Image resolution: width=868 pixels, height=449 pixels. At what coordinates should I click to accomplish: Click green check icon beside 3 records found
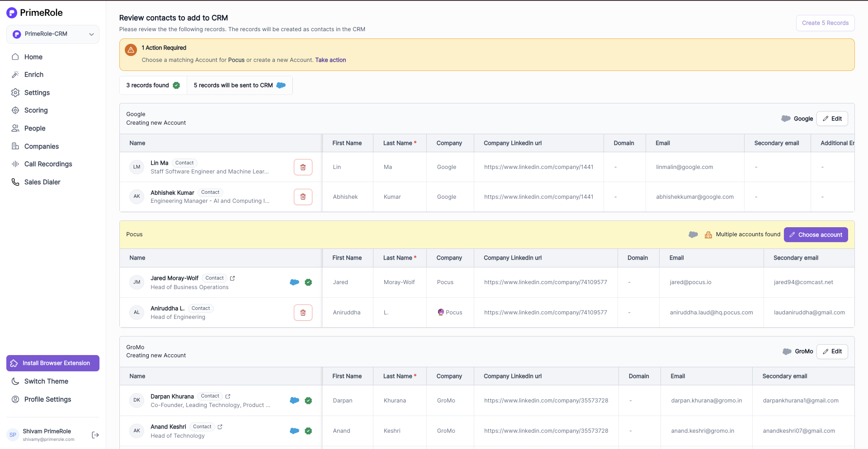pyautogui.click(x=176, y=85)
